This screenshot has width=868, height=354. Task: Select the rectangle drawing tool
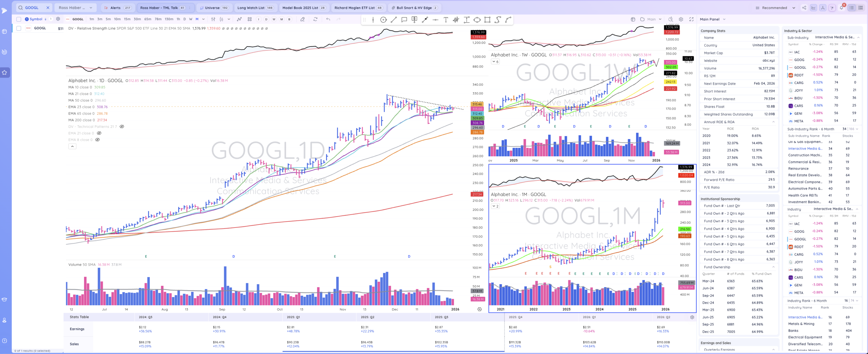[487, 20]
